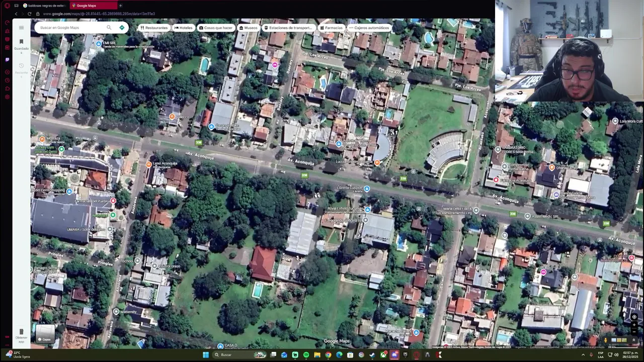Click the Matternity place marker
The width and height of the screenshot is (644, 362).
(116, 312)
